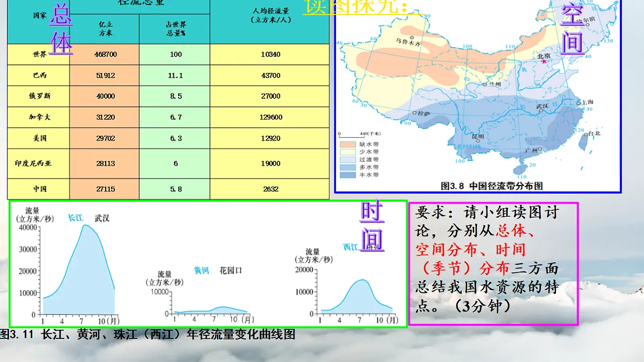Image resolution: width=644 pixels, height=362 pixels.
Task: Select the 占世界总量% sub-header cell
Action: (175, 29)
